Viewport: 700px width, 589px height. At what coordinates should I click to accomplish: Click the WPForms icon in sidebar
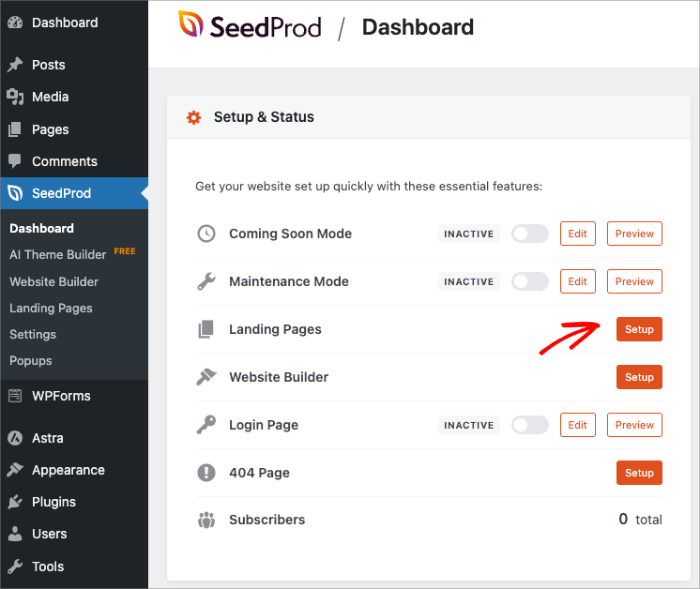click(x=15, y=396)
